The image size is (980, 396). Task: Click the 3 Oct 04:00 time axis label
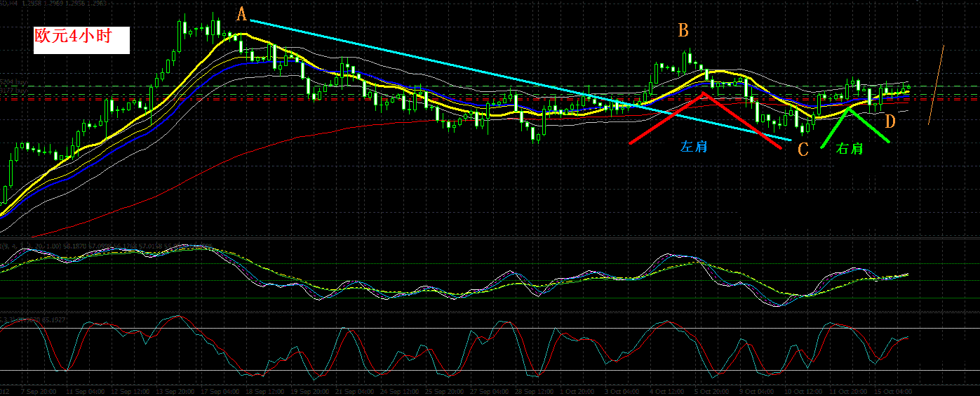622,390
